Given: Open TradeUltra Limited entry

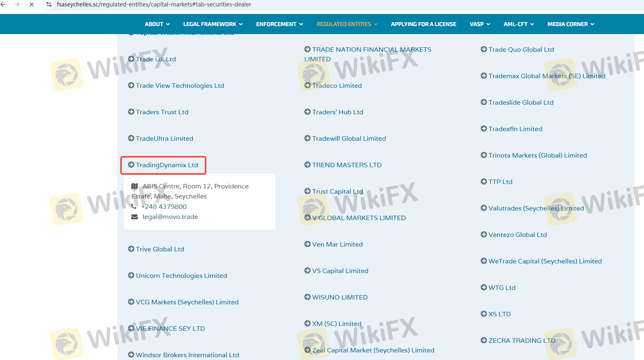Looking at the screenshot, I should click(x=164, y=138).
